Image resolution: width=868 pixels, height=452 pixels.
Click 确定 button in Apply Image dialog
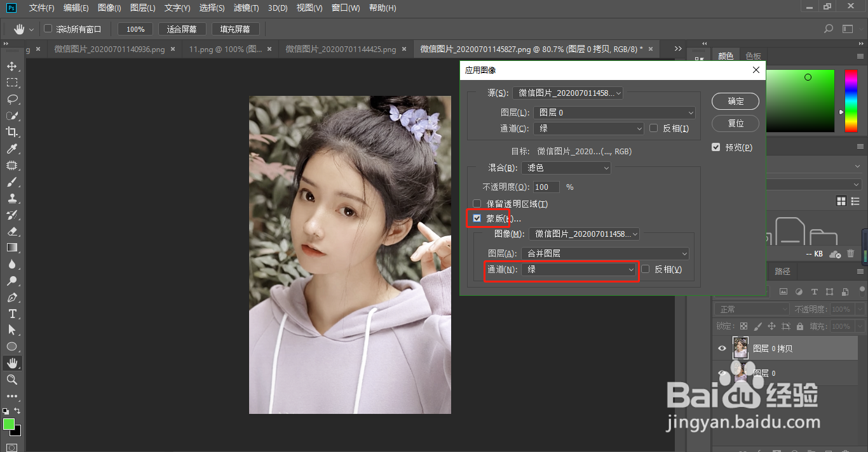click(x=736, y=101)
